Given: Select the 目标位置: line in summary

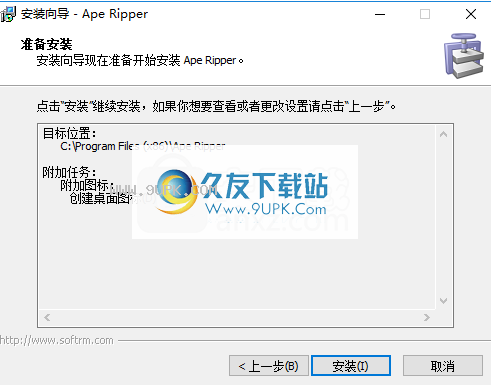Looking at the screenshot, I should (x=69, y=133).
